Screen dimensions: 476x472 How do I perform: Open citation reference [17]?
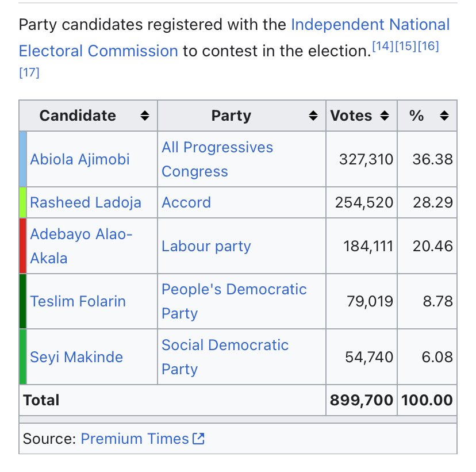pos(29,73)
